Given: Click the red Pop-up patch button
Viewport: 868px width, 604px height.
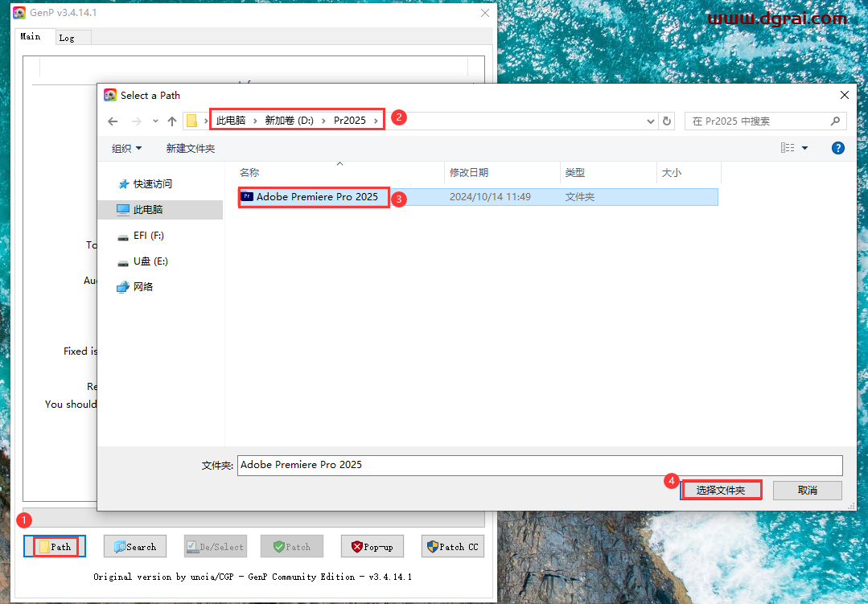Looking at the screenshot, I should (372, 546).
